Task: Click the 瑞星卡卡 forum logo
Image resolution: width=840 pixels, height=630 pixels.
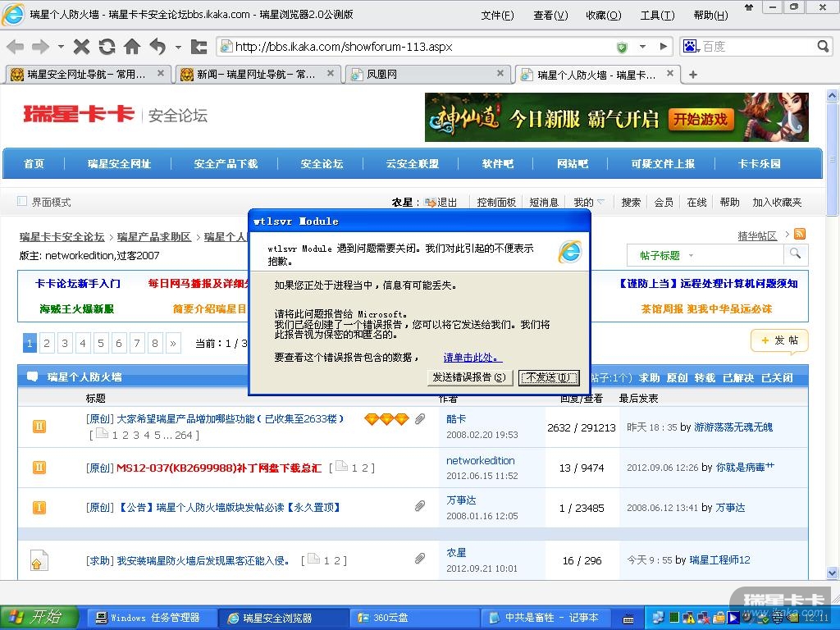Action: tap(78, 114)
